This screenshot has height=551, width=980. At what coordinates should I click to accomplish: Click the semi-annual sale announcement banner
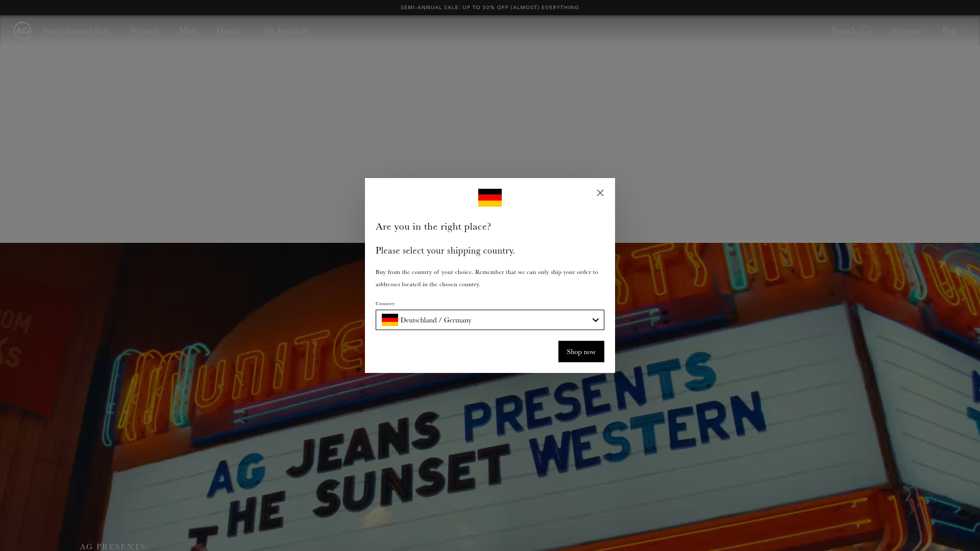pyautogui.click(x=490, y=8)
